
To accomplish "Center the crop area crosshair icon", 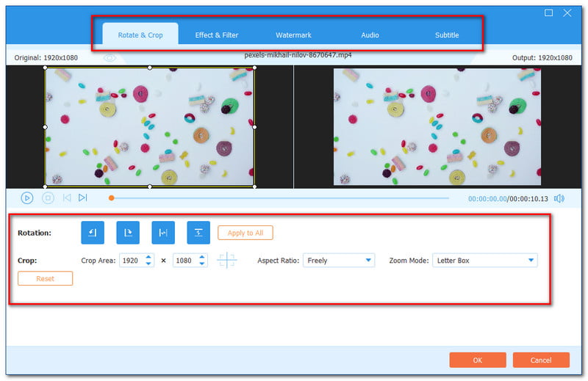I will pyautogui.click(x=227, y=260).
